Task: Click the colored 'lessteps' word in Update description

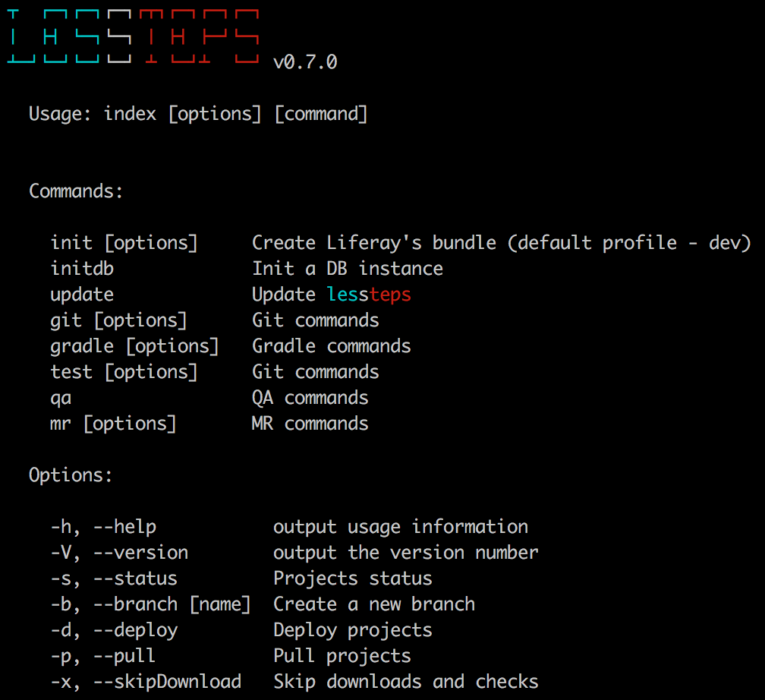Action: (369, 295)
